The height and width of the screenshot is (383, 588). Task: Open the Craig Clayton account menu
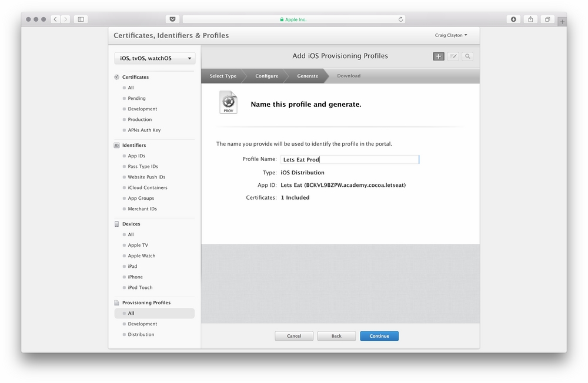(x=451, y=35)
